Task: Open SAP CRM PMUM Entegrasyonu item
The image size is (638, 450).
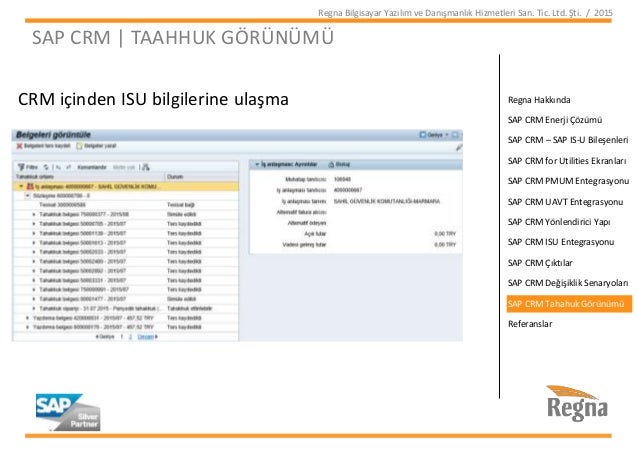Action: point(568,181)
